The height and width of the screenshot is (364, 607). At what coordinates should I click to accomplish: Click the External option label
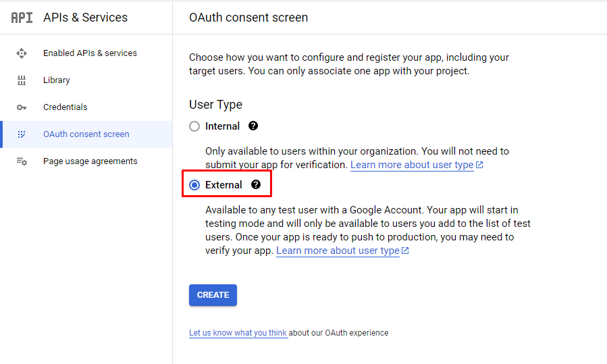click(x=223, y=185)
